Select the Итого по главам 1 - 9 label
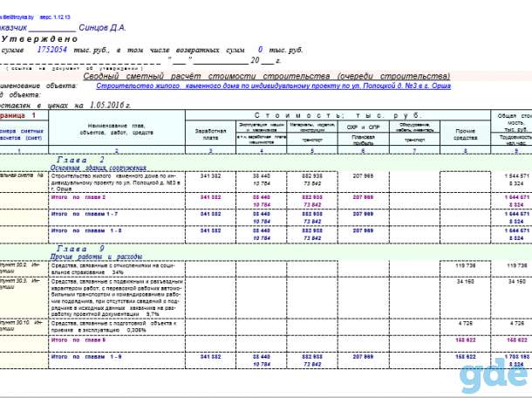 coord(86,357)
